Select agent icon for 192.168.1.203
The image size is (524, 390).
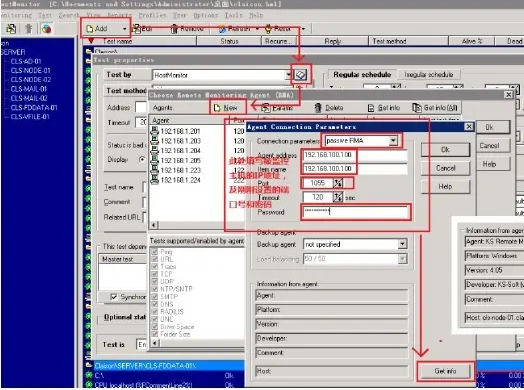[x=155, y=140]
